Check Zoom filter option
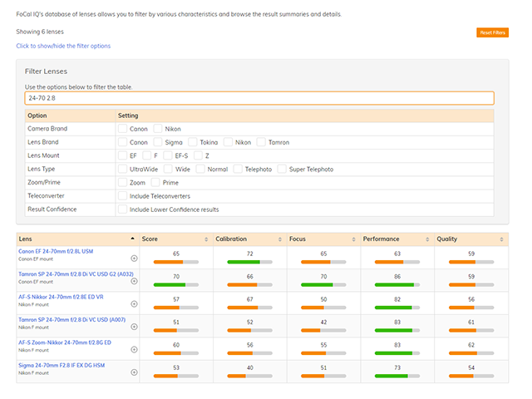The height and width of the screenshot is (399, 532). coord(122,182)
